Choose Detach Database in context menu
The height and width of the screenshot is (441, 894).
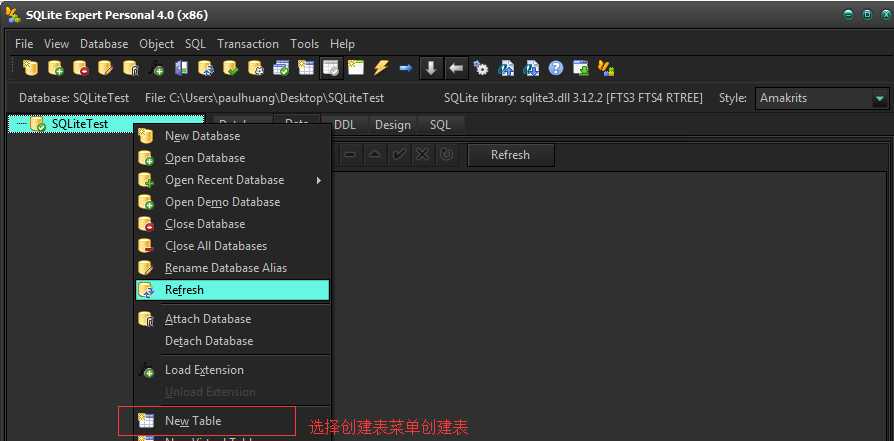tap(233, 341)
